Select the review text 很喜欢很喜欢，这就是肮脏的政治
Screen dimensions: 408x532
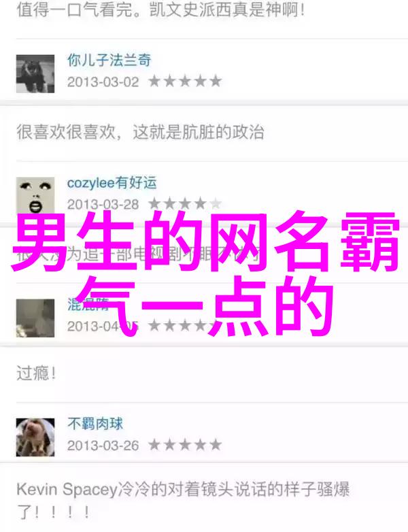pyautogui.click(x=140, y=132)
